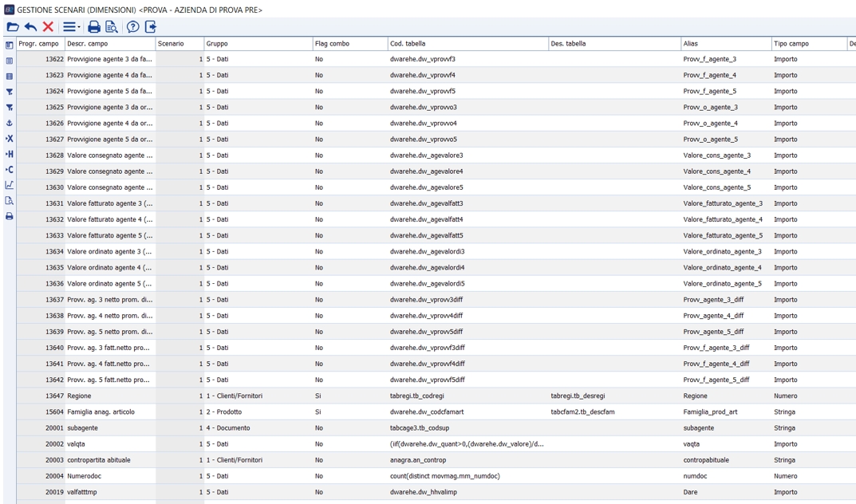Click the third dark grid icon in the sidebar
The height and width of the screenshot is (504, 856).
[x=10, y=77]
